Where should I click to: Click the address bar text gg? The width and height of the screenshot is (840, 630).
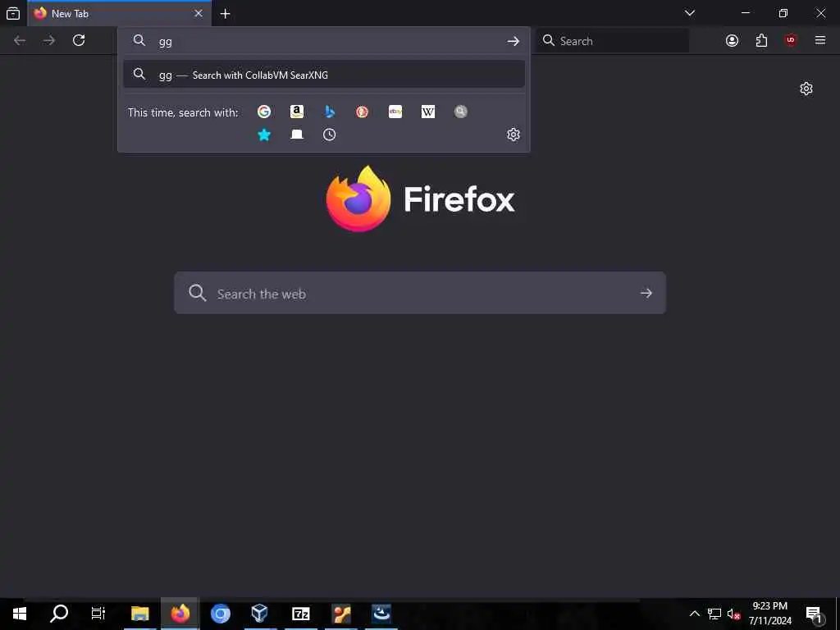point(165,41)
